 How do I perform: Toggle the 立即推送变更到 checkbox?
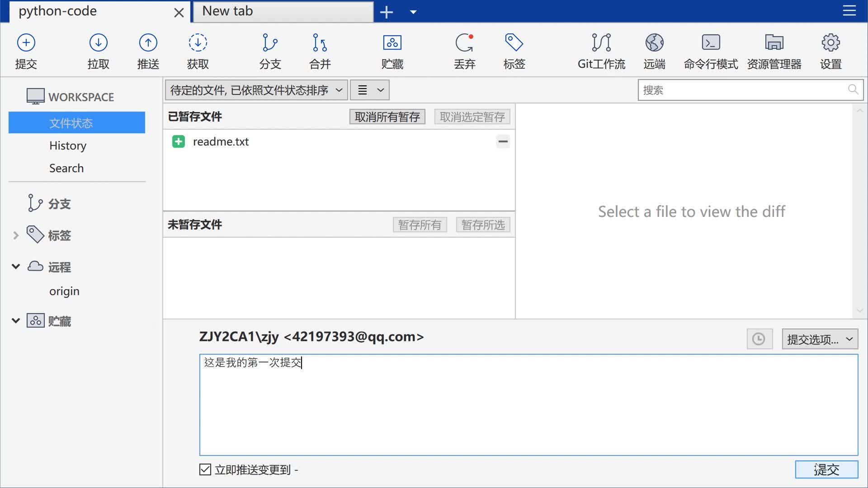pyautogui.click(x=205, y=469)
